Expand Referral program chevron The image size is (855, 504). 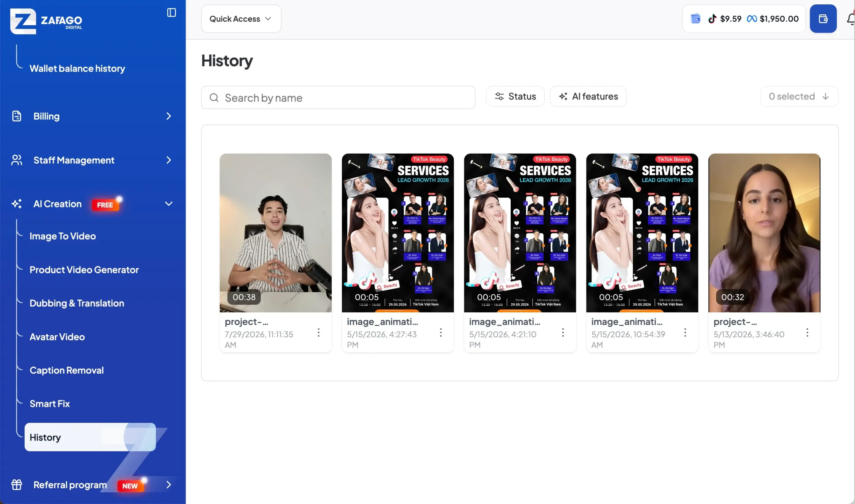tap(169, 485)
